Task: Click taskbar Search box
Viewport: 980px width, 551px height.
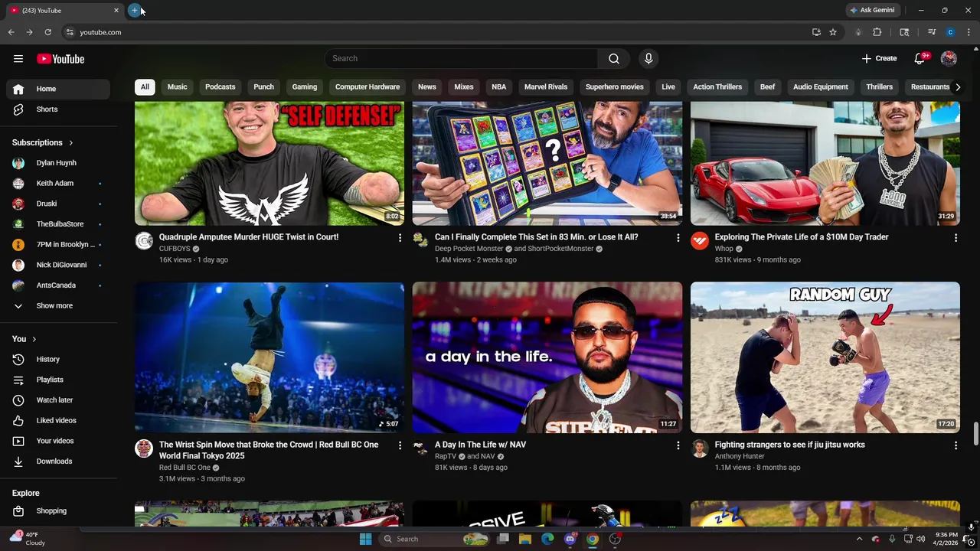Action: point(434,540)
